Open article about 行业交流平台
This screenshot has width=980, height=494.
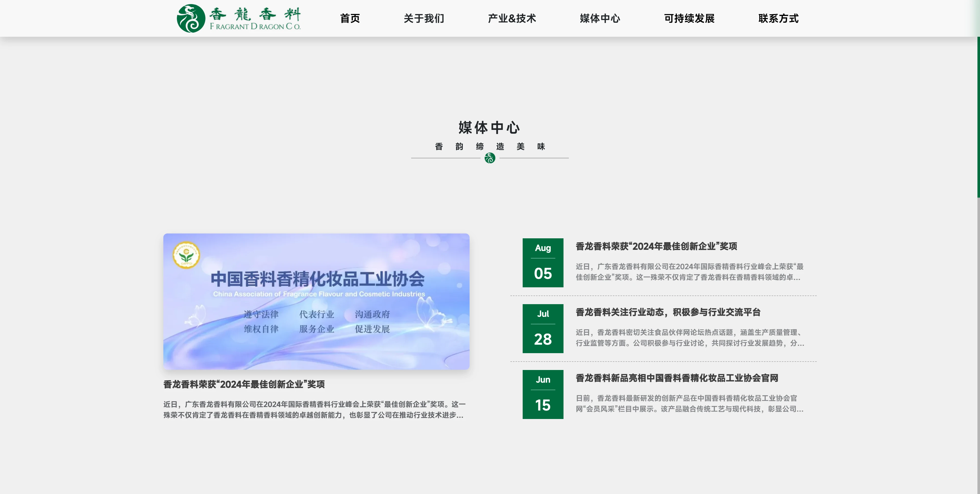point(668,312)
